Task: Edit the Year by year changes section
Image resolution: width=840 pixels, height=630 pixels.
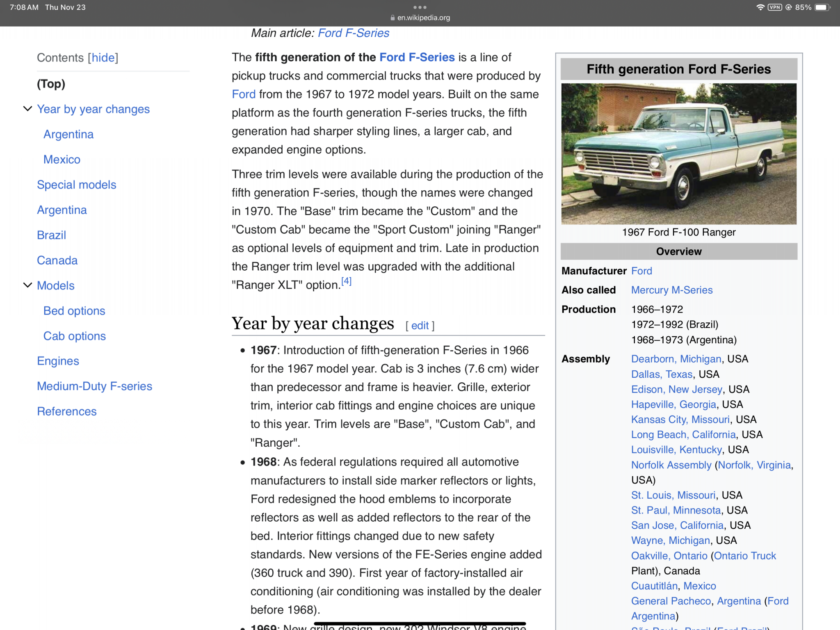Action: (420, 326)
